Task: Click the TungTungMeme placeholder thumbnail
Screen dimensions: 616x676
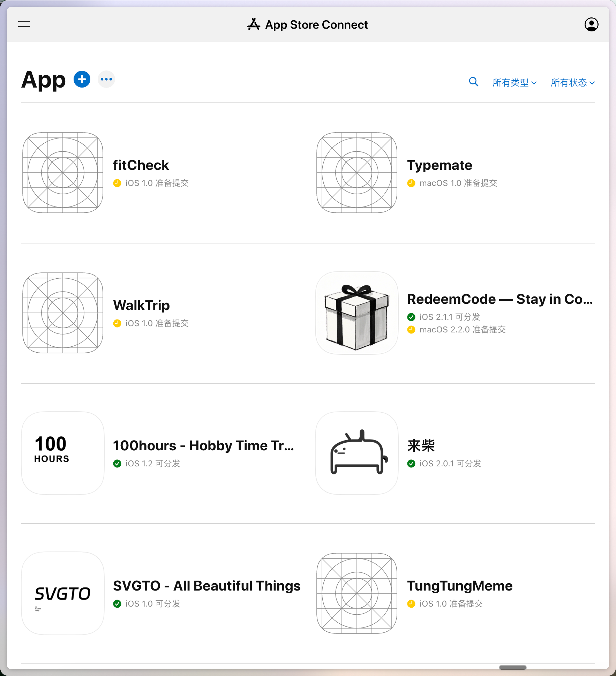Action: pos(356,593)
